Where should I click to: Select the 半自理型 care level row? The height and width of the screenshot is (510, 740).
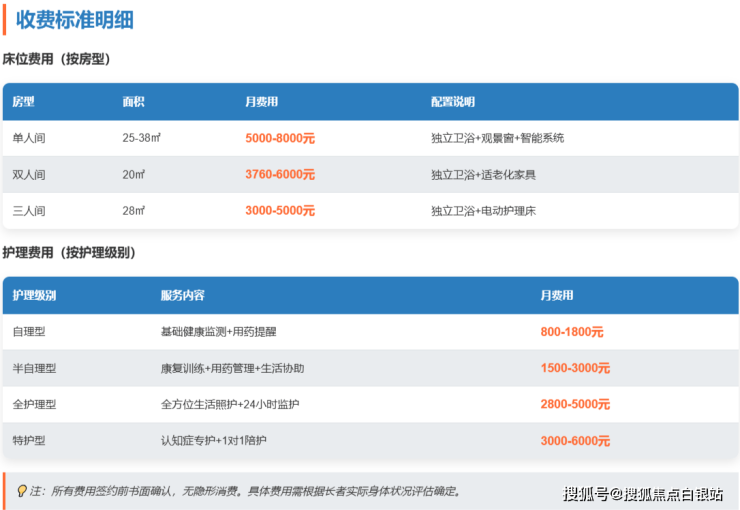coord(34,368)
